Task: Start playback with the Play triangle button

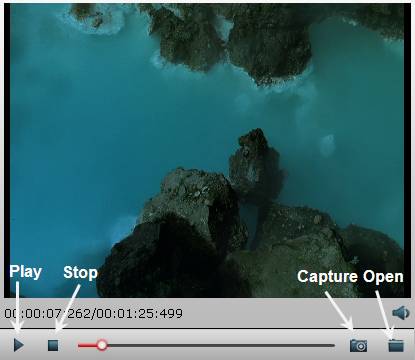Action: pyautogui.click(x=19, y=345)
